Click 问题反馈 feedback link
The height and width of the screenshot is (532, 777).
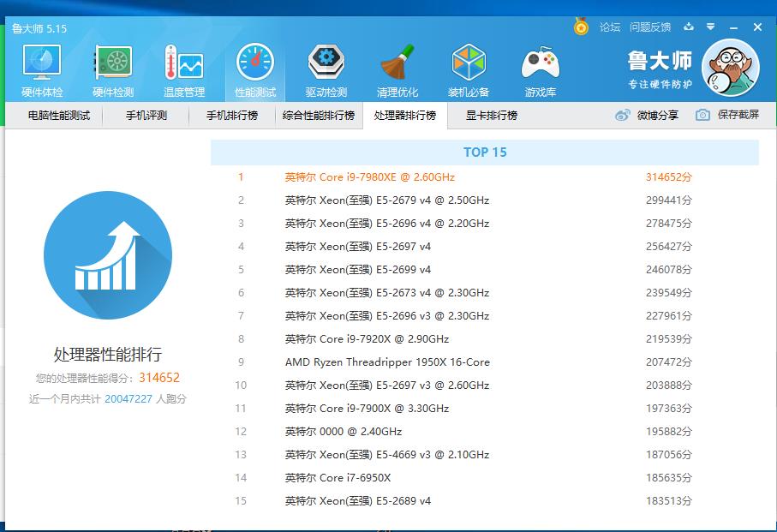pyautogui.click(x=650, y=27)
